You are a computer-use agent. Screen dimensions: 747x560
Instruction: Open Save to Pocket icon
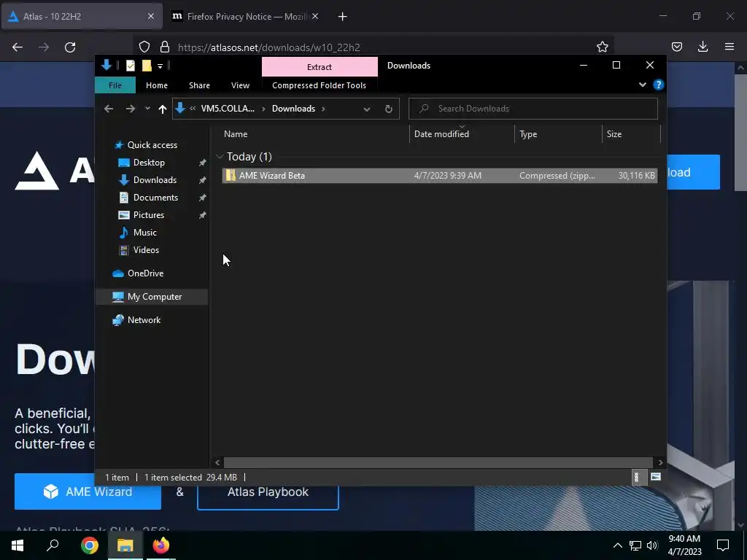pyautogui.click(x=677, y=47)
